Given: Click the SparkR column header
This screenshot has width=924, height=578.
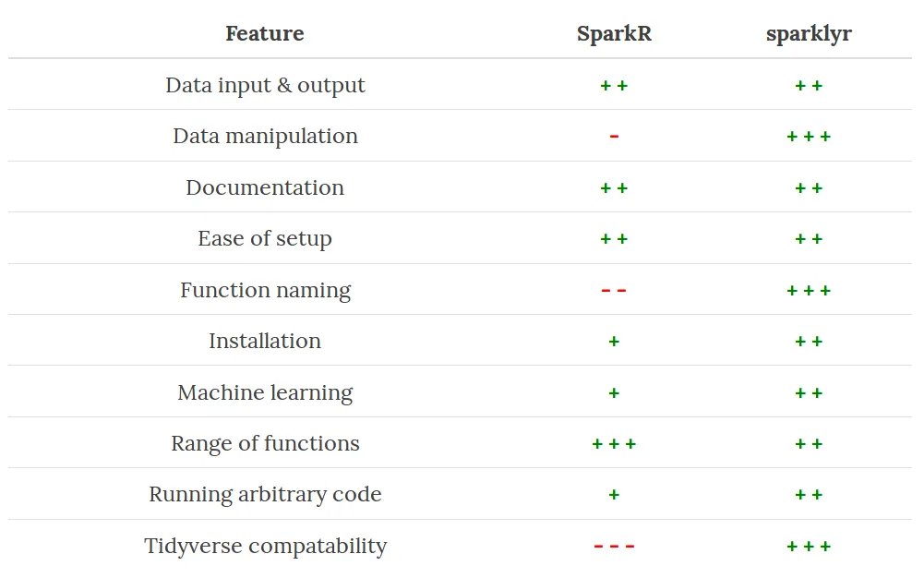Looking at the screenshot, I should [x=614, y=33].
